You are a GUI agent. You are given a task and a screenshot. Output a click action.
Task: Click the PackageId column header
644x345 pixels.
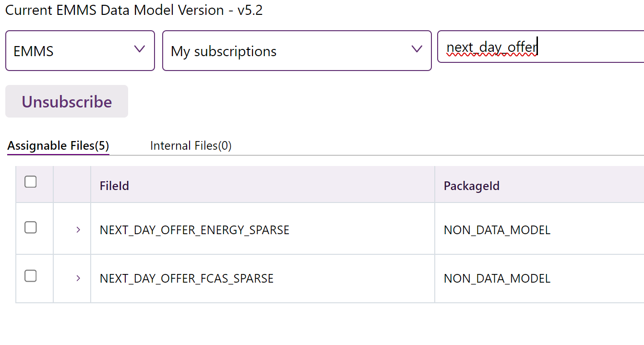(471, 186)
